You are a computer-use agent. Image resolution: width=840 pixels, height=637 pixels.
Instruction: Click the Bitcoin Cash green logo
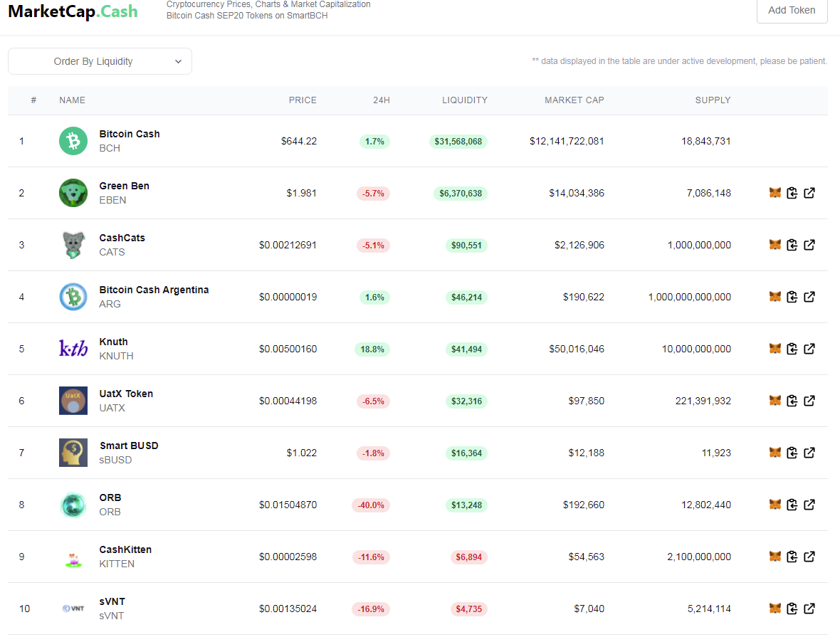[73, 141]
